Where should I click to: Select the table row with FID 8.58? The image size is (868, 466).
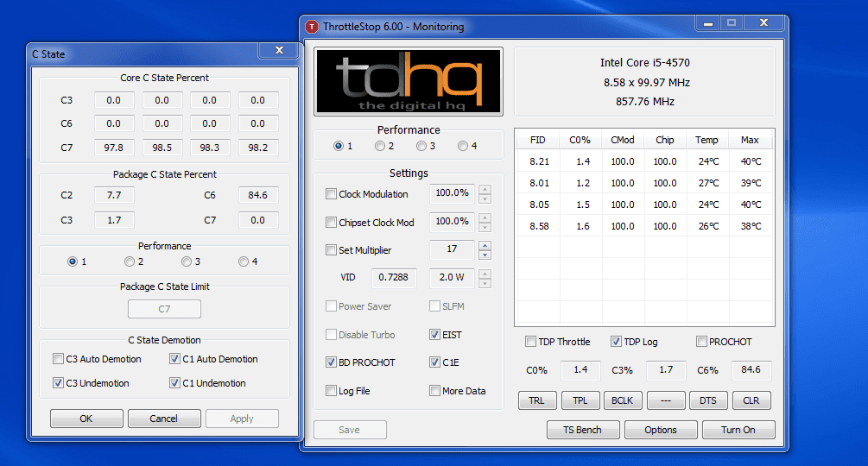click(x=644, y=226)
